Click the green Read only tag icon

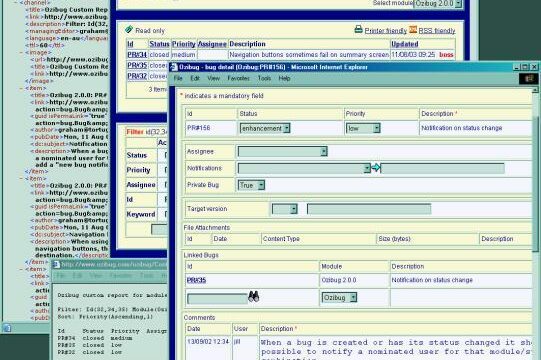coord(129,30)
